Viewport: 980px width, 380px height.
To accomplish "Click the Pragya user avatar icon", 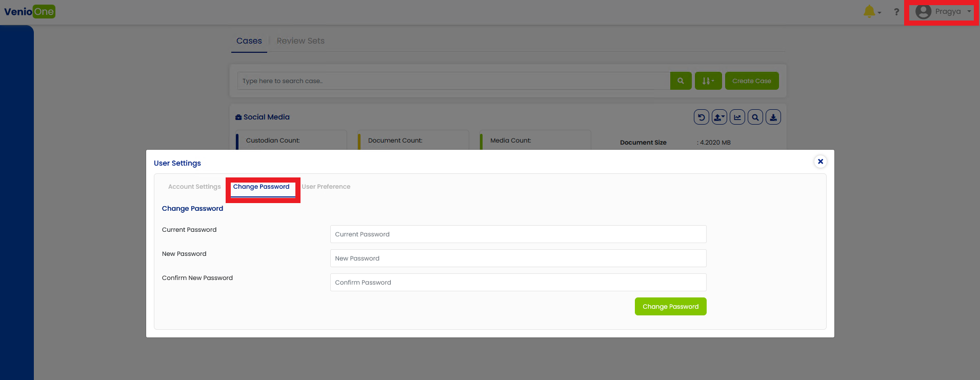I will (x=923, y=11).
